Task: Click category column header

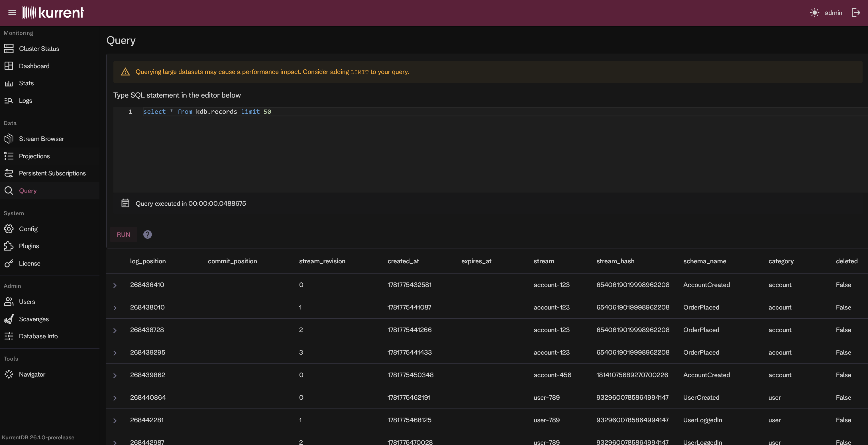Action: (781, 261)
